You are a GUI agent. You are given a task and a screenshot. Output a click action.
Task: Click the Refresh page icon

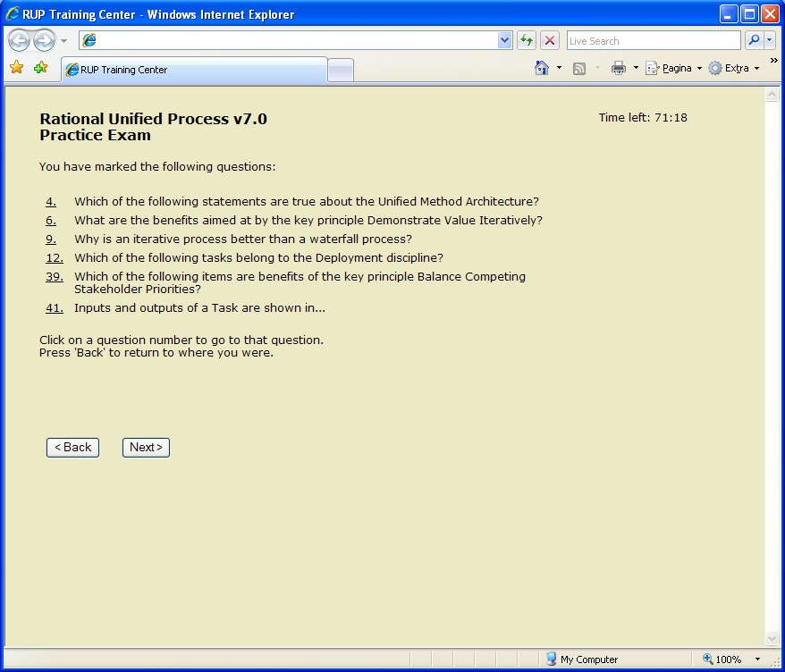tap(527, 40)
